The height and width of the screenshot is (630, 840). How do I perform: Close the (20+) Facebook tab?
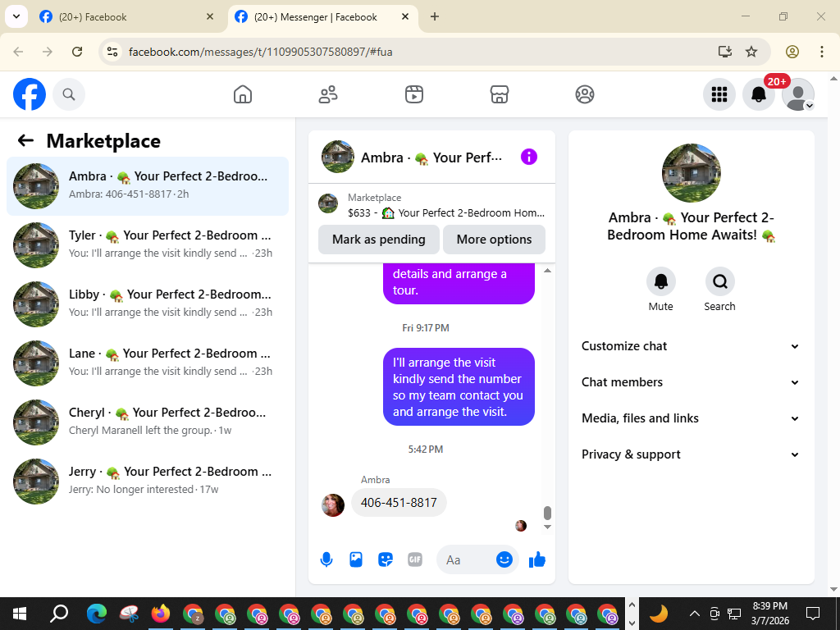210,16
